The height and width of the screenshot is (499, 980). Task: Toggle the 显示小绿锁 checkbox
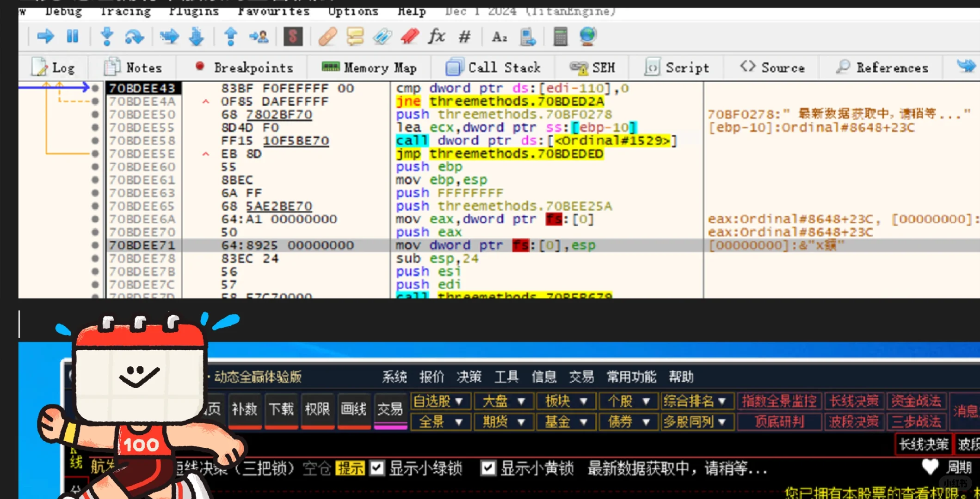(377, 469)
